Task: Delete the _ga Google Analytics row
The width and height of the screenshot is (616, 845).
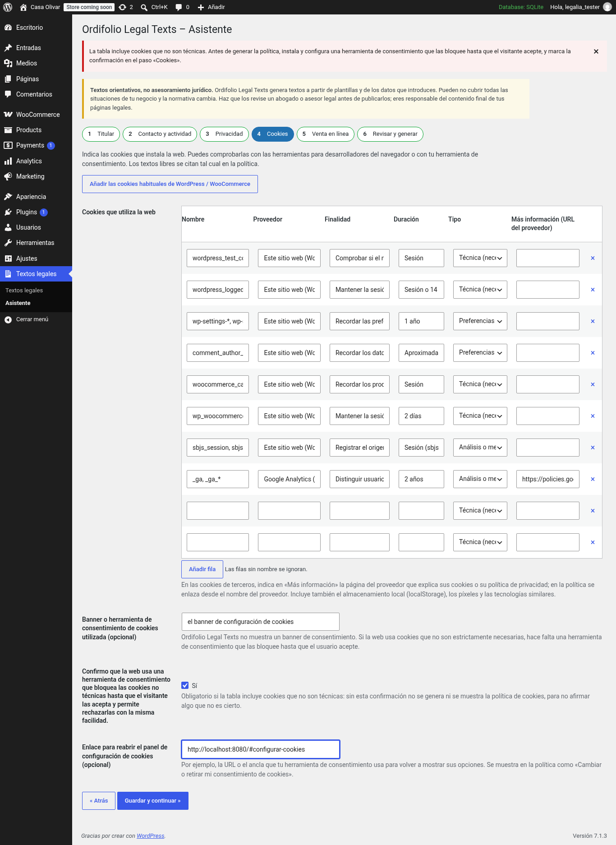Action: click(593, 479)
